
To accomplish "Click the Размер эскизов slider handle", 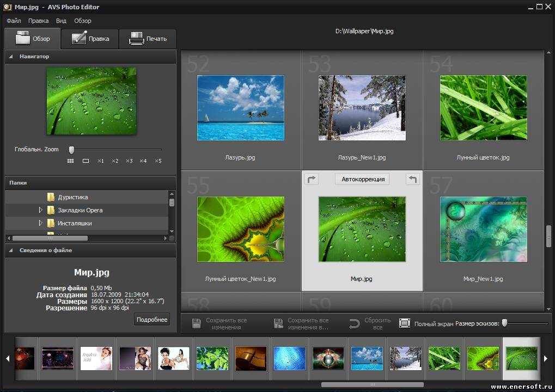I will pos(504,323).
